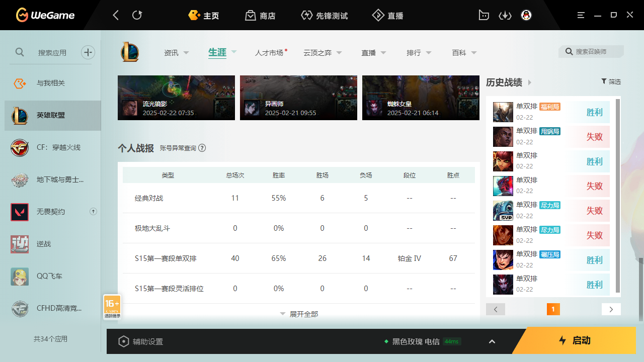Click the S15第一赛段单双排 row
Image resolution: width=644 pixels, height=362 pixels.
pyautogui.click(x=299, y=258)
